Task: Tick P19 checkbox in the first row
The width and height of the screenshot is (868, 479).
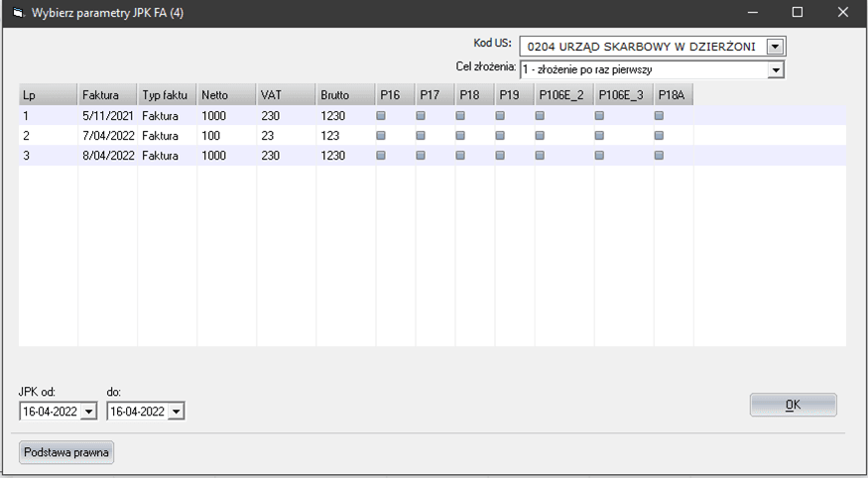Action: (x=500, y=116)
